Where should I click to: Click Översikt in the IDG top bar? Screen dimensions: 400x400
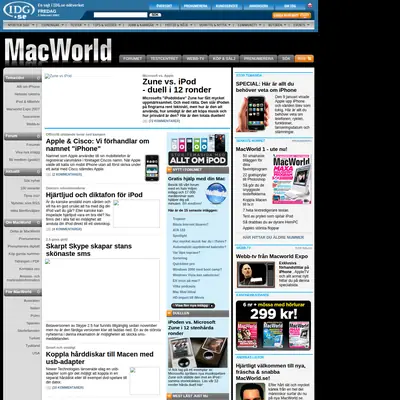(x=164, y=6)
